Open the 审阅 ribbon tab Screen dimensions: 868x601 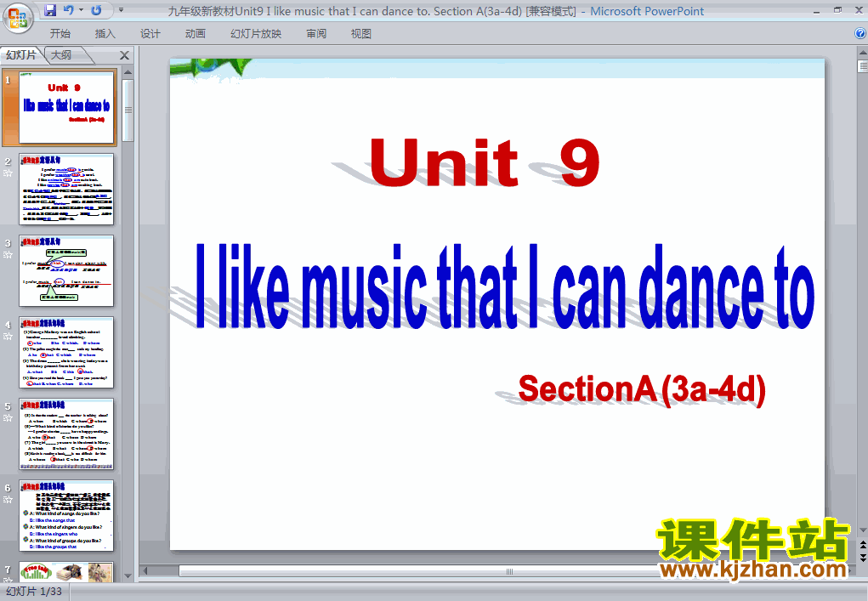(316, 34)
